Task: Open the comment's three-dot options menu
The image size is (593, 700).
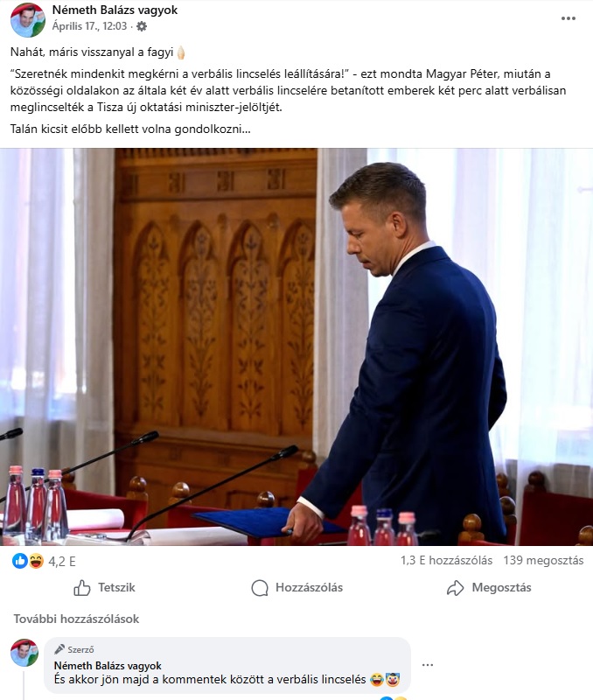Action: (x=428, y=665)
